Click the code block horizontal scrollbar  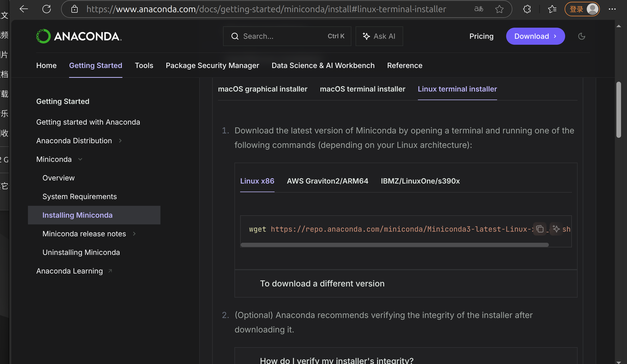[x=394, y=245]
